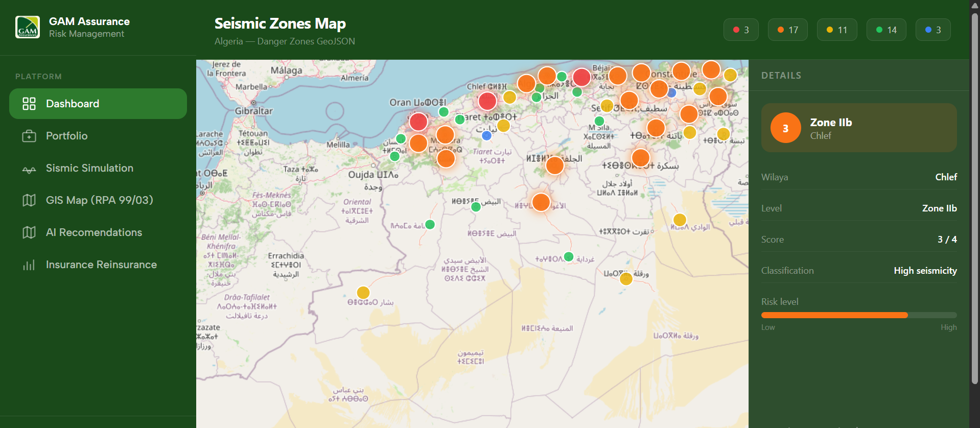
Task: Open the Dashboard page
Action: pos(98,104)
